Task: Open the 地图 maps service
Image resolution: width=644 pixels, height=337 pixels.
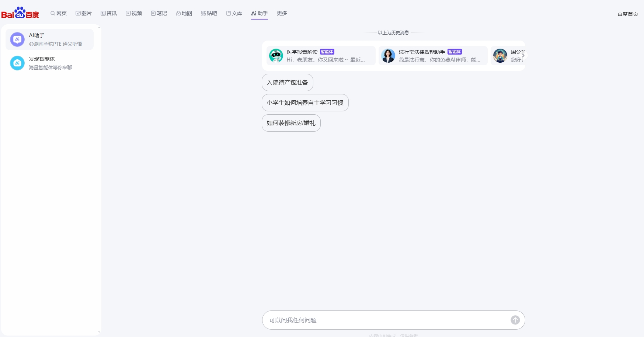Action: [184, 13]
